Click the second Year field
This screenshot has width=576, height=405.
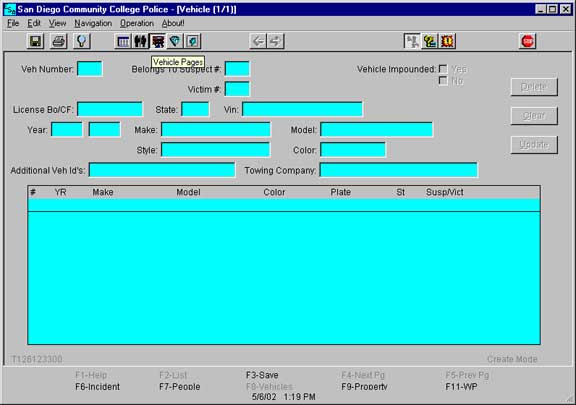[x=105, y=129]
